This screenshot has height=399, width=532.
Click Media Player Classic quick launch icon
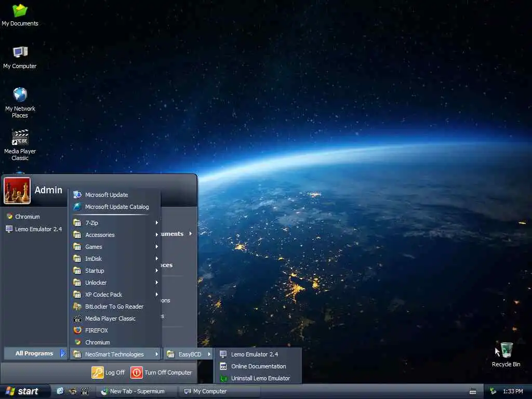coord(85,391)
